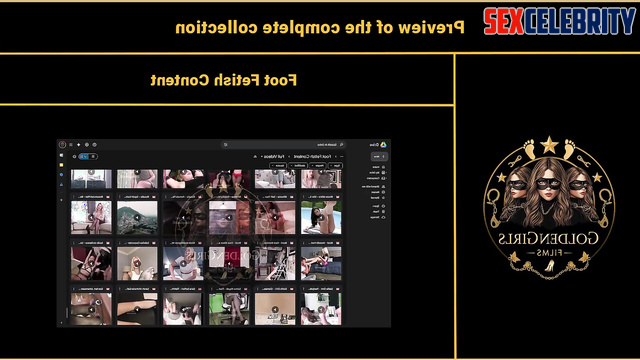Image resolution: width=640 pixels, height=360 pixels.
Task: Click the Search in Drive field
Action: tap(284, 144)
